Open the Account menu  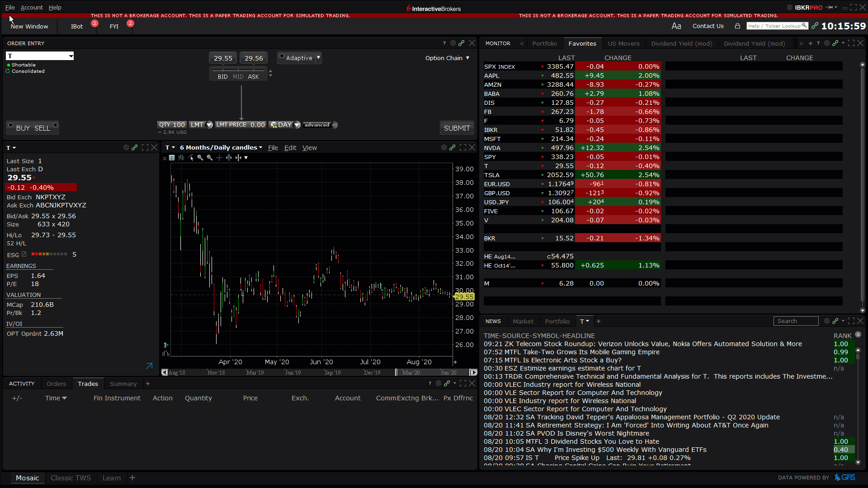tap(32, 7)
